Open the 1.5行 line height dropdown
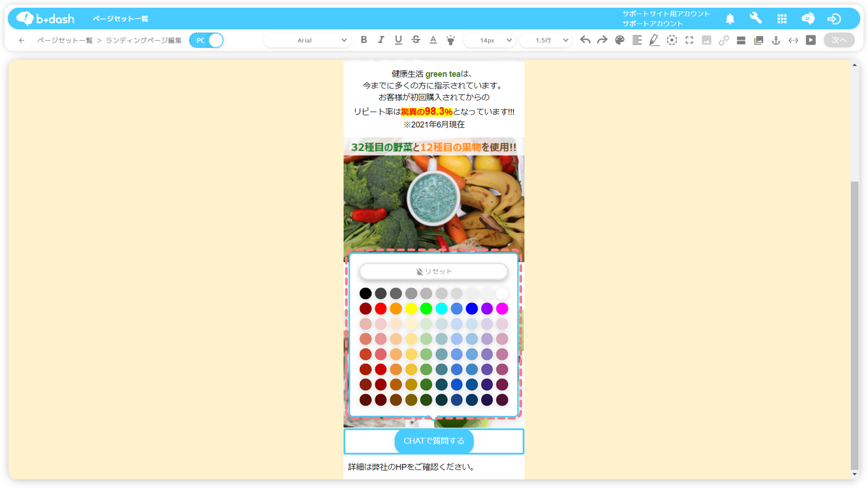868x488 pixels. click(546, 40)
